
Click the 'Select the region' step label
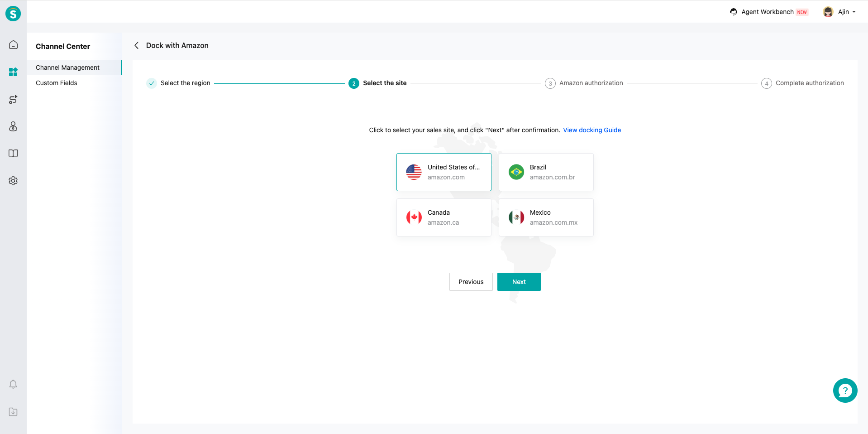tap(186, 83)
